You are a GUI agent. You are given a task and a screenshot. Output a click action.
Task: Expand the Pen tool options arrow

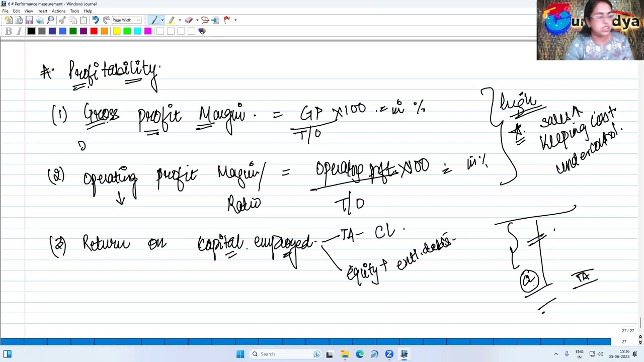tap(162, 20)
